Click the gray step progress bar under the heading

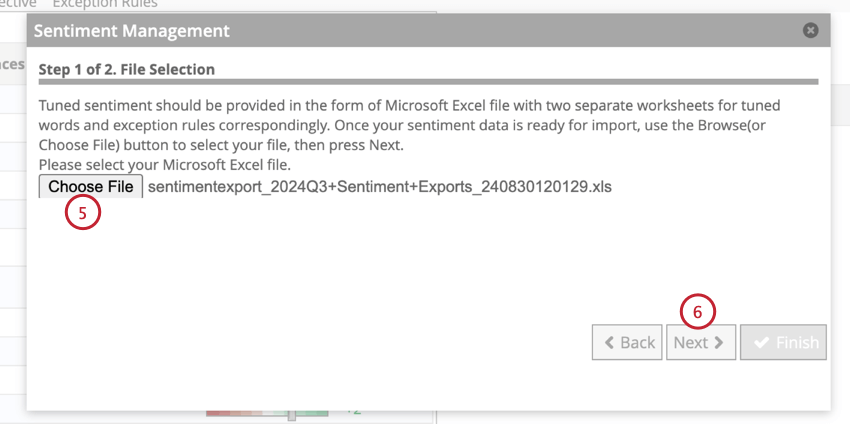pos(428,82)
